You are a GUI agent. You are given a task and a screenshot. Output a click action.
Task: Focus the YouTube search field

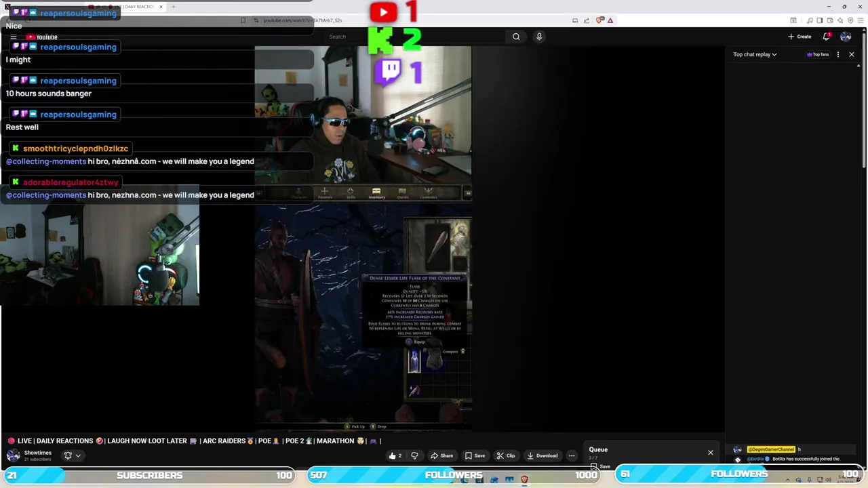click(414, 37)
